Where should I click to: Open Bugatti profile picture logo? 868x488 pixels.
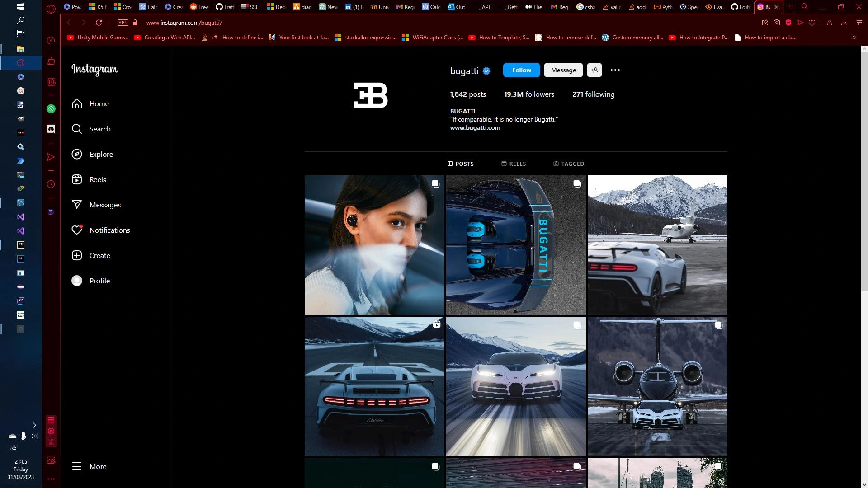tap(370, 95)
